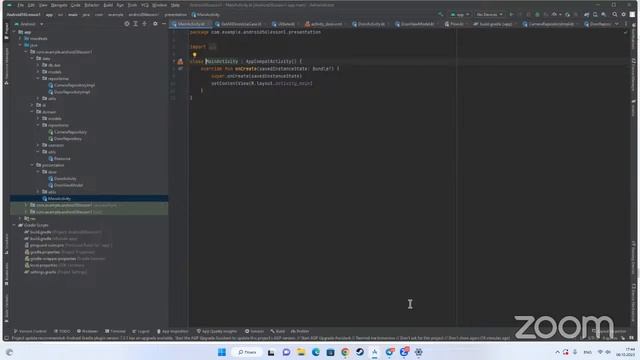Open the File menu
640x360 pixels.
[x=20, y=5]
